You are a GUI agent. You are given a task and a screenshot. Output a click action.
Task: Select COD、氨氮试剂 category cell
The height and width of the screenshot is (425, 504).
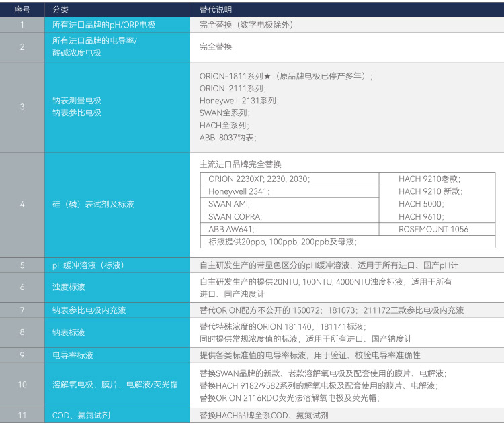(117, 416)
